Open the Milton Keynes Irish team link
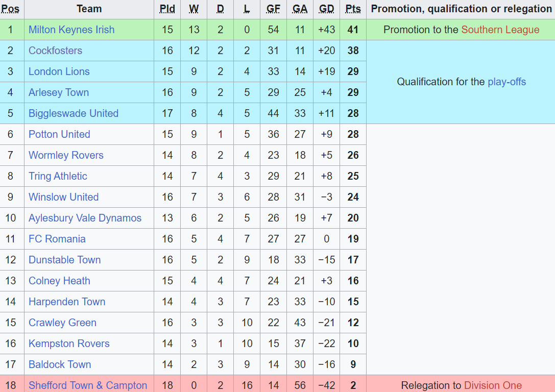This screenshot has height=392, width=555. tap(71, 30)
